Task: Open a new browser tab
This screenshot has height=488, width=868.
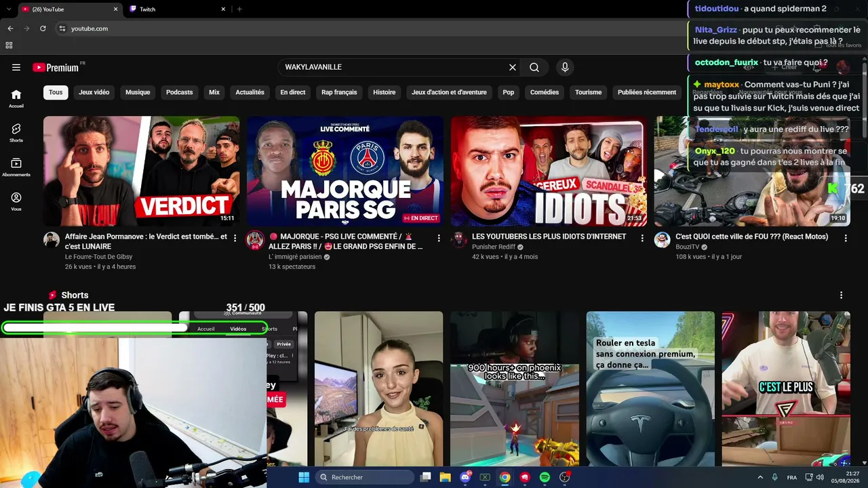Action: pyautogui.click(x=239, y=9)
